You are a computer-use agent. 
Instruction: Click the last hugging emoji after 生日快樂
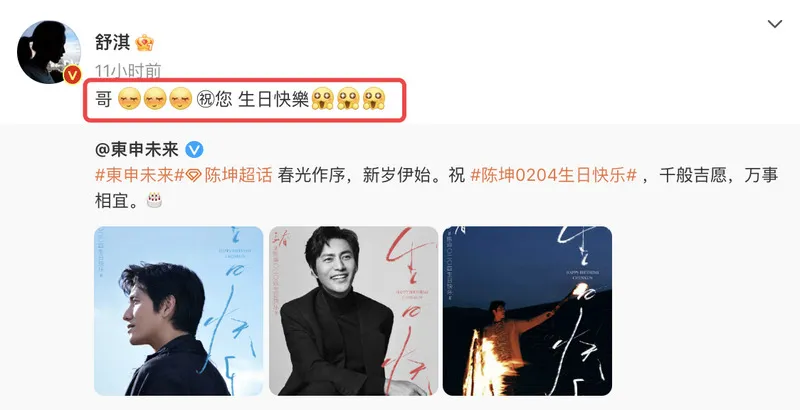pos(373,99)
